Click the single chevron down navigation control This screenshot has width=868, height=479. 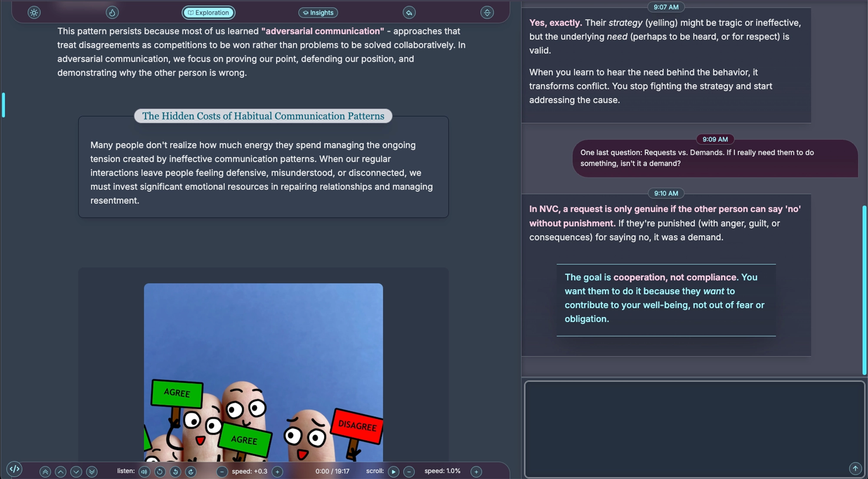(76, 472)
